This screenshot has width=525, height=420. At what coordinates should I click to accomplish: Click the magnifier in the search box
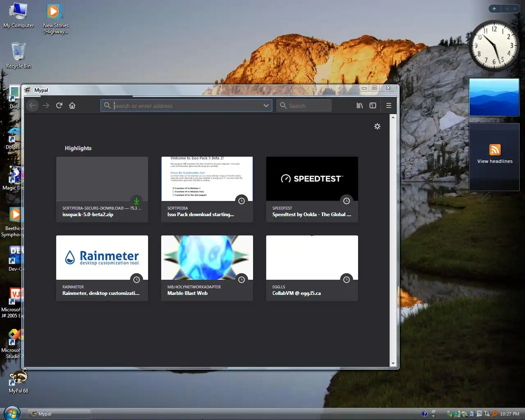point(283,105)
